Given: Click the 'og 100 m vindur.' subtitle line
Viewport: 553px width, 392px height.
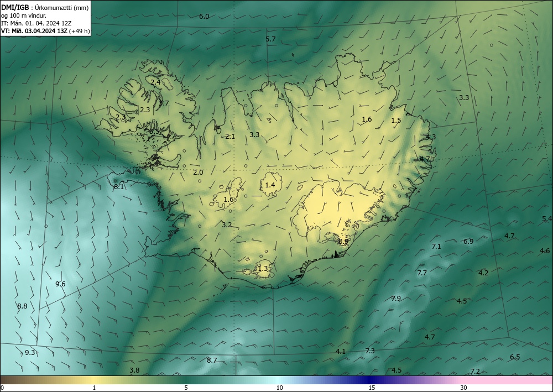Looking at the screenshot, I should pos(24,15).
